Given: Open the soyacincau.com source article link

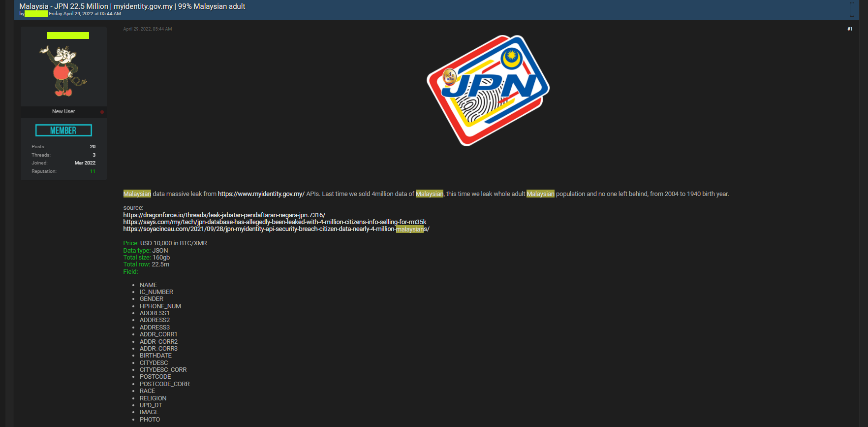Looking at the screenshot, I should [x=276, y=229].
